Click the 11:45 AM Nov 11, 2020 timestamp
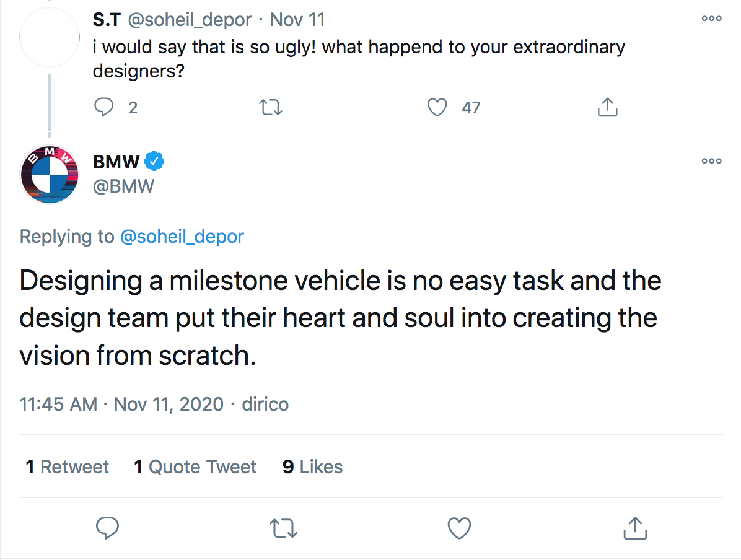Image resolution: width=741 pixels, height=560 pixels. [x=121, y=404]
